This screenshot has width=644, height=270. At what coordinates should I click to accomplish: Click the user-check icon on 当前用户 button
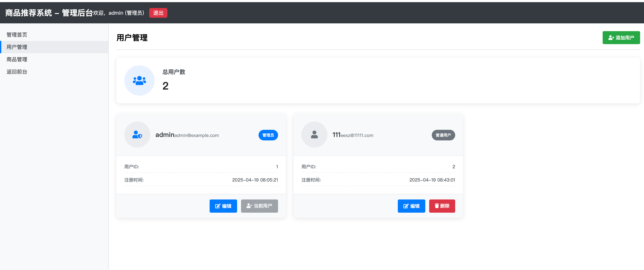coord(249,206)
